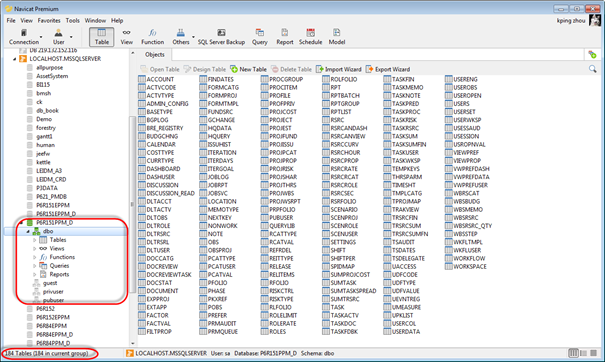Launch the Import Wizard
605x362 pixels.
coord(339,69)
